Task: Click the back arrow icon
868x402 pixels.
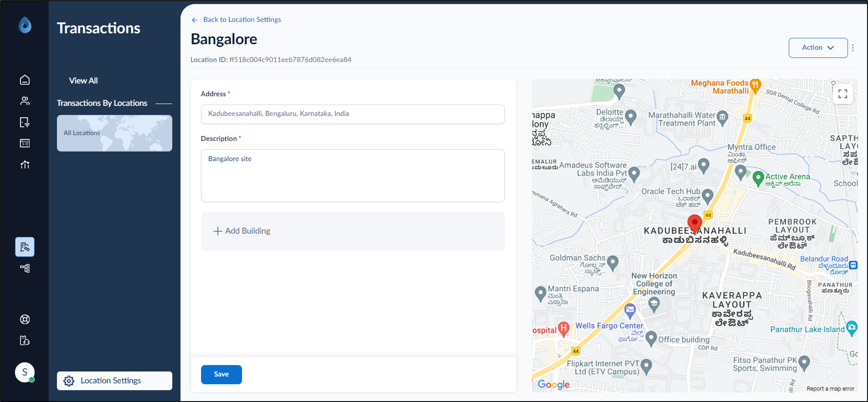Action: click(x=194, y=20)
